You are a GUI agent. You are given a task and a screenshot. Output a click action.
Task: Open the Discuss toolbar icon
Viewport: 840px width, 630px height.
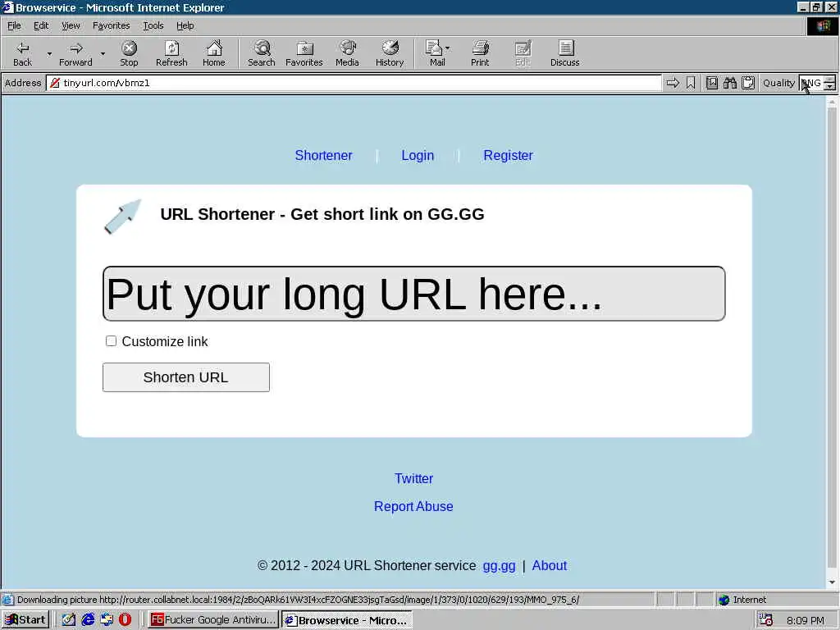(564, 53)
